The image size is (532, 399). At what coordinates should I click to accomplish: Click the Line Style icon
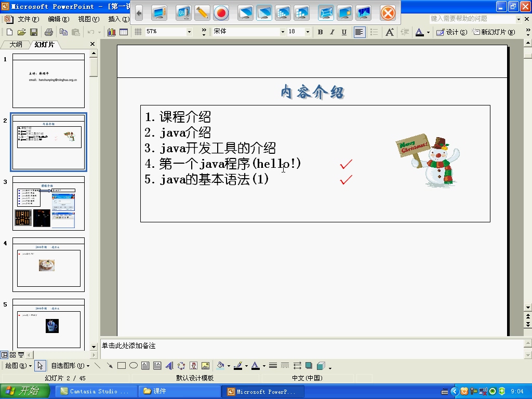273,365
